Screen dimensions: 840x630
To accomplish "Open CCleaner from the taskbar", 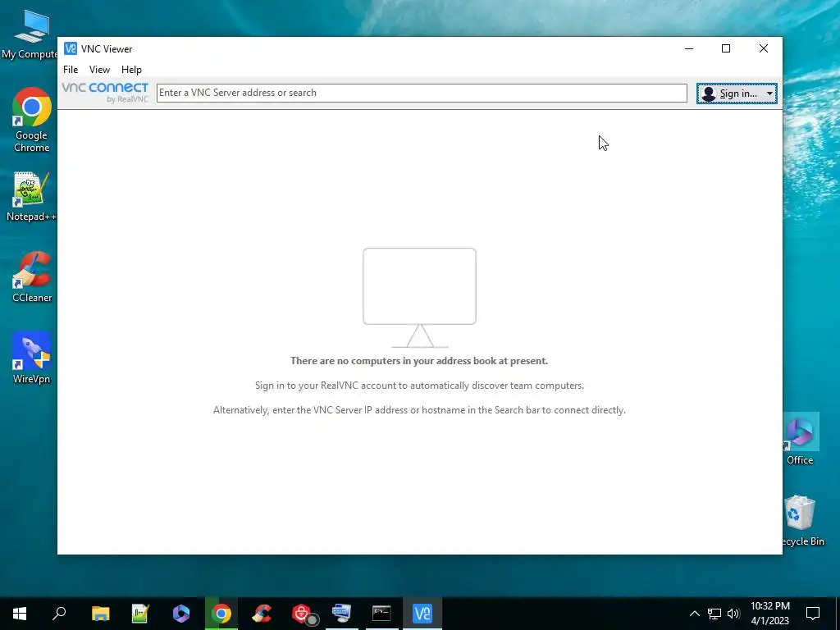I will pyautogui.click(x=262, y=614).
